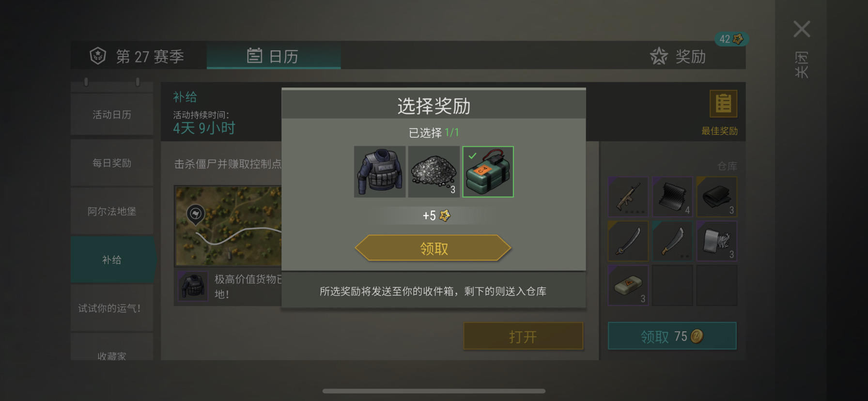
Task: Toggle the checked C4 explosive reward
Action: coord(488,172)
